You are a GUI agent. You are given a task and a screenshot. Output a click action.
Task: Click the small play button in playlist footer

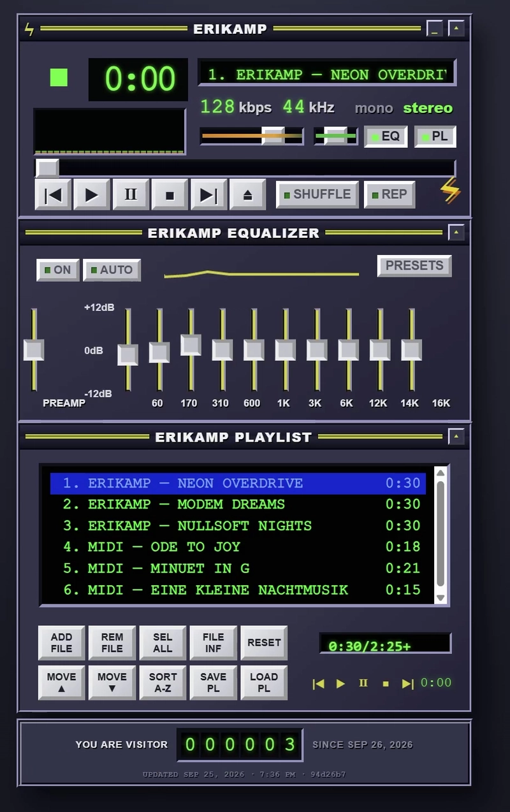pyautogui.click(x=341, y=683)
